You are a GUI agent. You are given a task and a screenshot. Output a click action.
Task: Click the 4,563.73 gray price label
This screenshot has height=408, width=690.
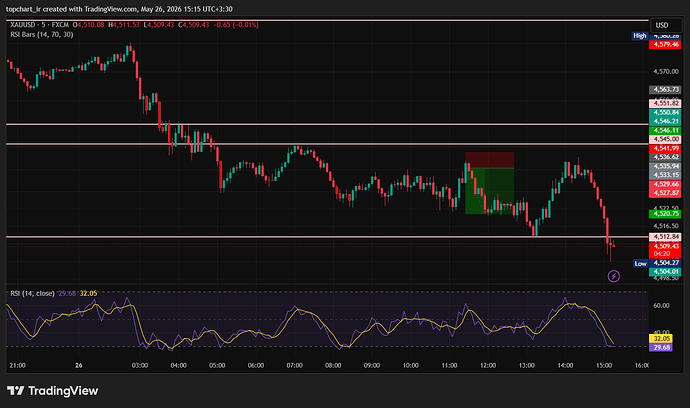665,89
